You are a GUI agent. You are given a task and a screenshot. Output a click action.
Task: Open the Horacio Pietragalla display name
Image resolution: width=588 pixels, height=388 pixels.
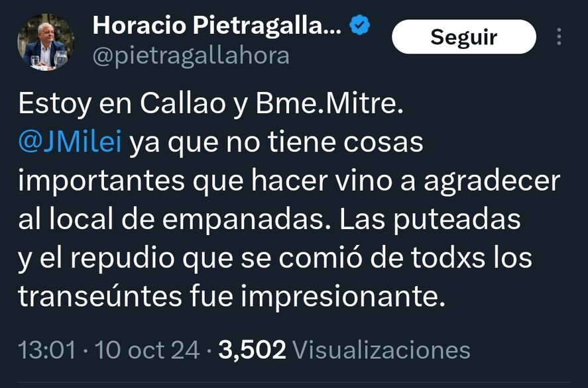coord(217,25)
